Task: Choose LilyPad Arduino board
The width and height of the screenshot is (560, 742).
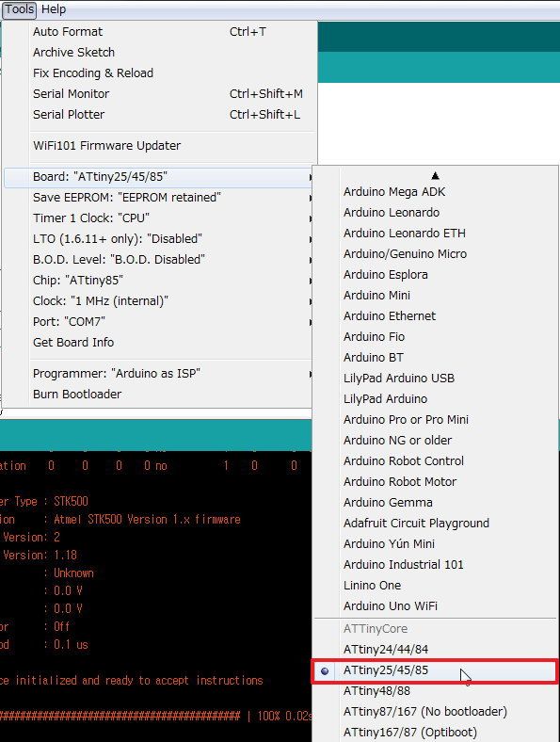Action: (436, 399)
